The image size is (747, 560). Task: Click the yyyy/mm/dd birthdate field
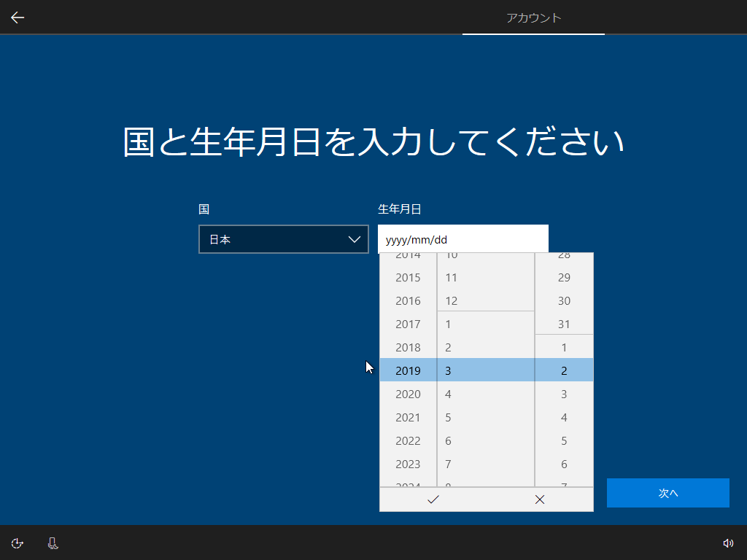point(463,238)
